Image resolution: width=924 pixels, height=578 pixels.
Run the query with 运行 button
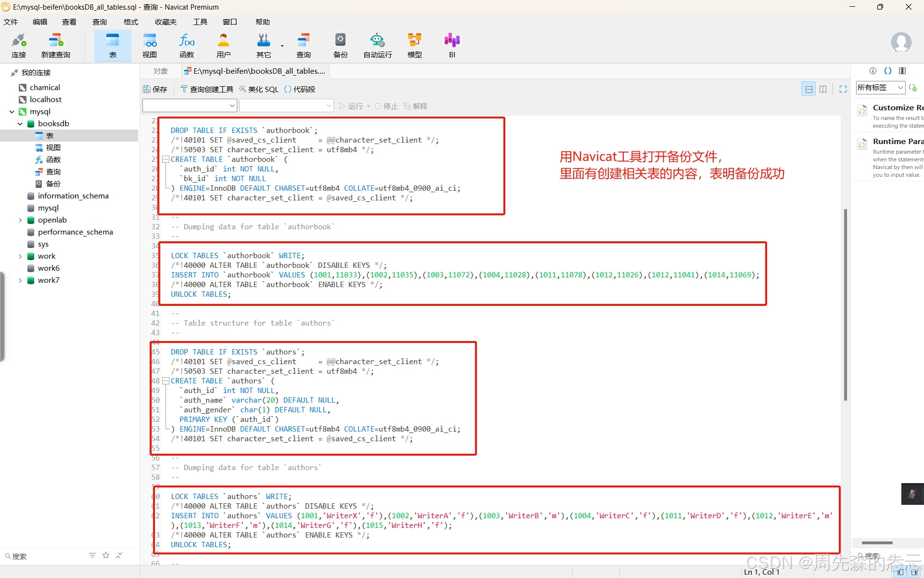351,106
